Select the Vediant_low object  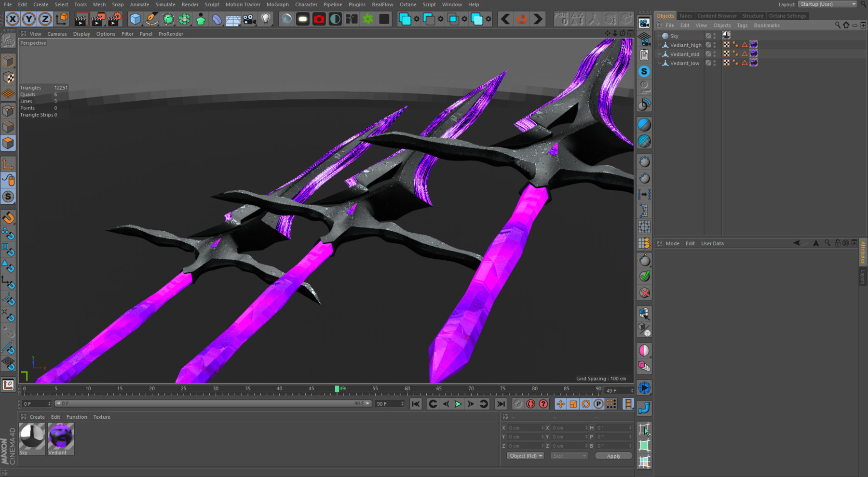click(684, 63)
